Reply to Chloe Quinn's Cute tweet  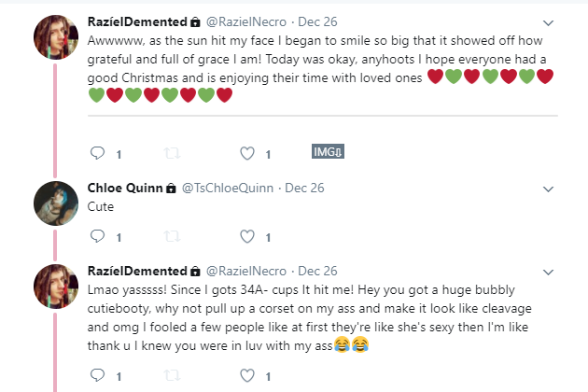click(x=97, y=236)
